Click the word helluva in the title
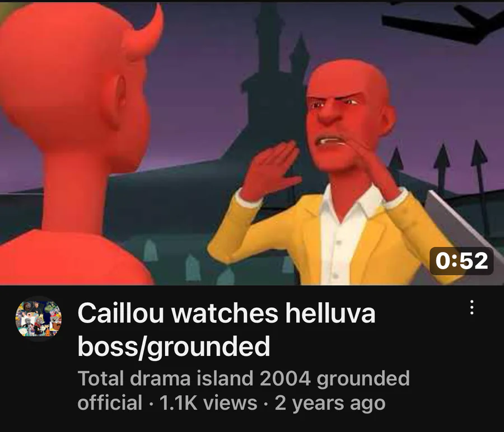504x432 pixels. tap(330, 313)
